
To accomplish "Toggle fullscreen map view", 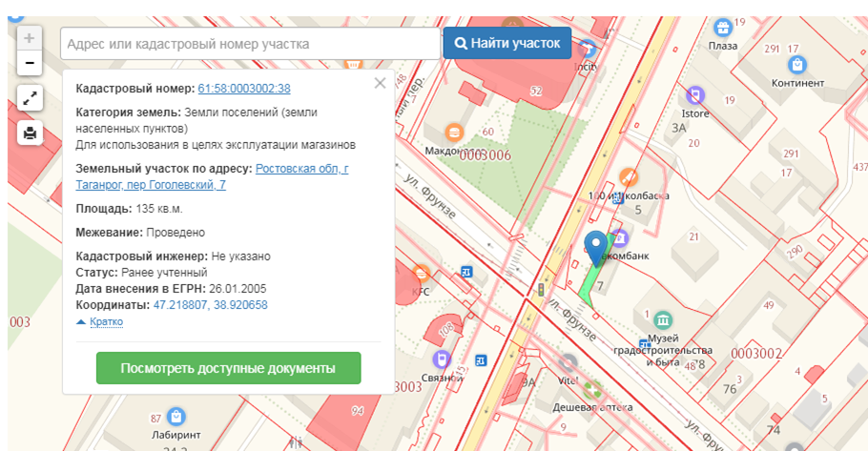I will [x=30, y=97].
